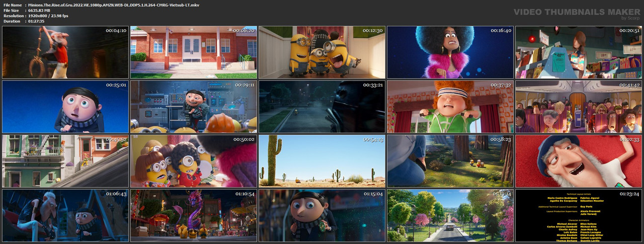
Task: Open the suburban road thumbnail at 01:19:14
Action: (450, 215)
